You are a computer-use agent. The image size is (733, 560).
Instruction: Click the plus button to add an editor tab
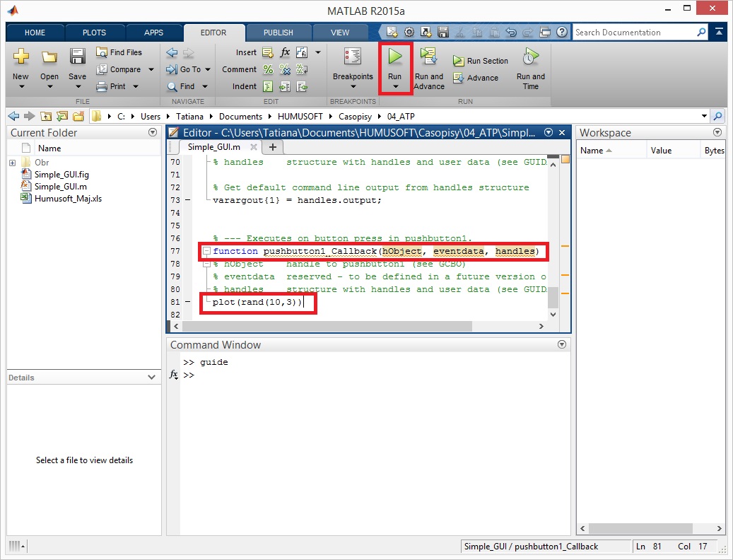click(x=273, y=147)
